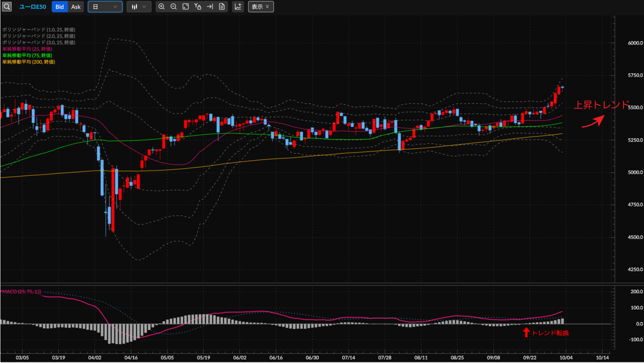The height and width of the screenshot is (363, 644).
Task: Click the 単純移動平均 (75, 終値) green legend
Action: [27, 55]
